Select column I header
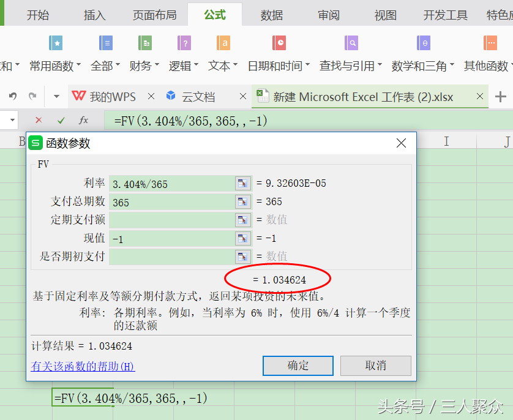Screen dimensions: 513x420 [x=446, y=141]
